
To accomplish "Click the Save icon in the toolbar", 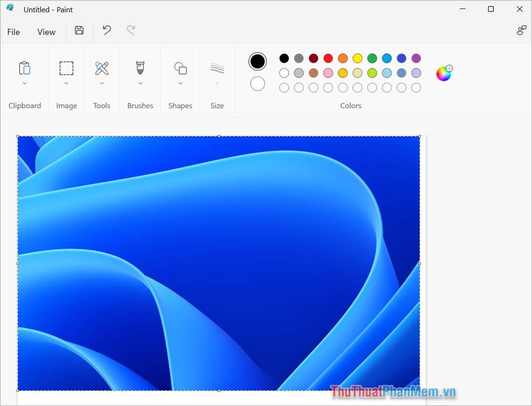I will [x=79, y=30].
